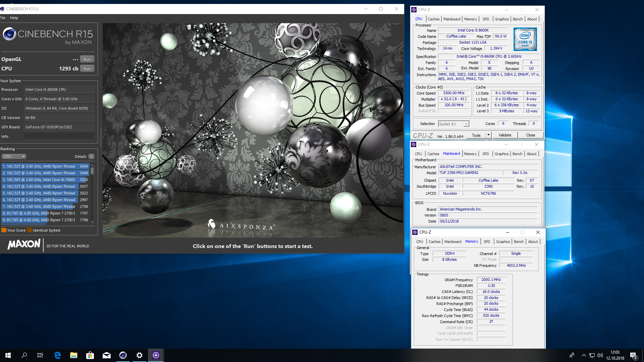The height and width of the screenshot is (362, 644).
Task: Click Core Voltage value 1.394 V
Action: pos(496,49)
